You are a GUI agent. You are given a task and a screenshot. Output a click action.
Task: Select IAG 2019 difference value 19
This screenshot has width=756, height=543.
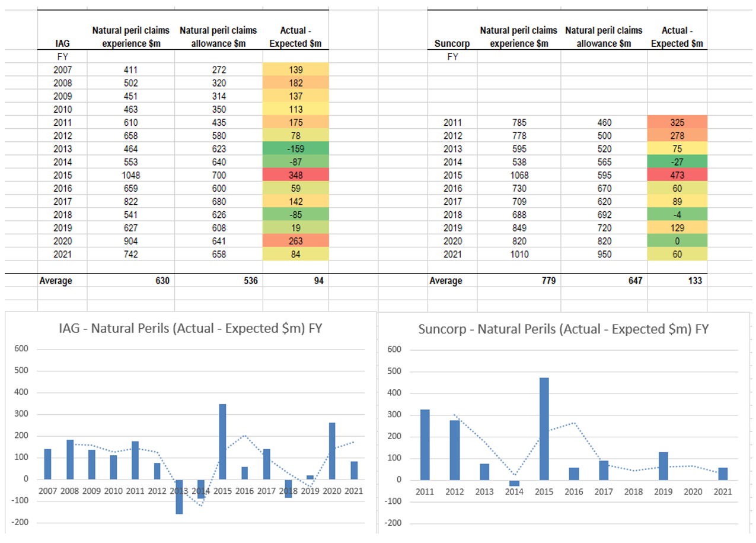[295, 227]
